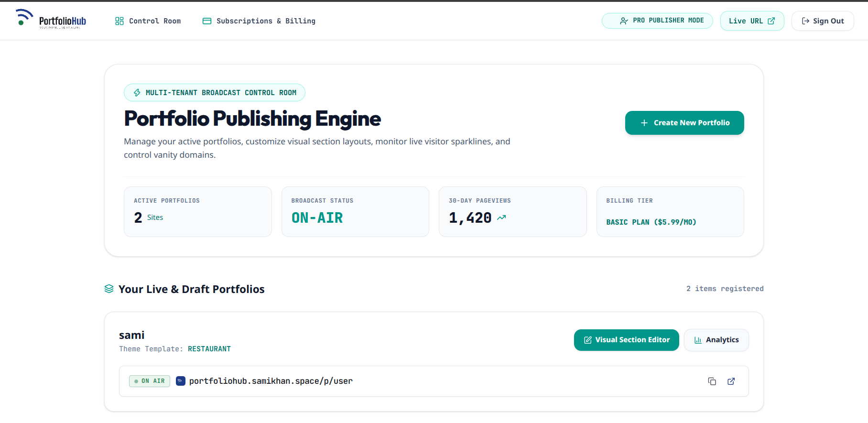Open Visual Section Editor for sami
868x423 pixels.
(627, 340)
